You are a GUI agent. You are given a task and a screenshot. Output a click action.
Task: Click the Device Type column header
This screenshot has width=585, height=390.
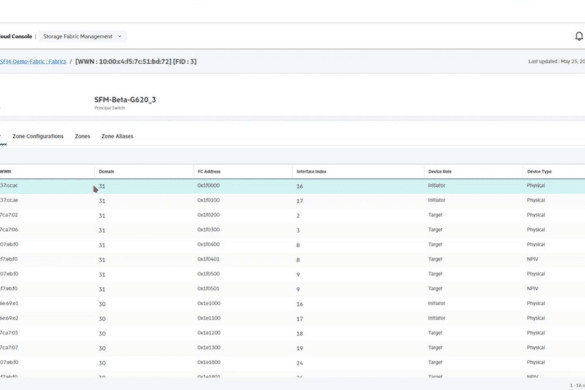[539, 172]
